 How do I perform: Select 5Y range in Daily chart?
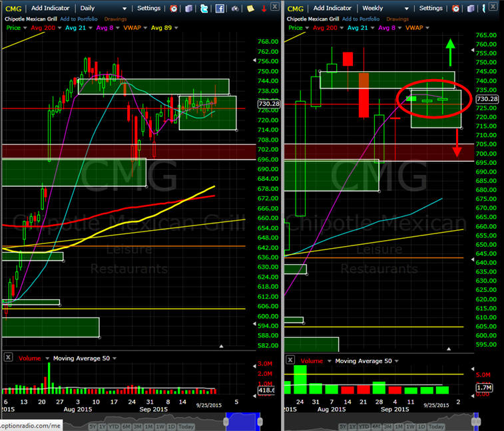[x=93, y=426]
